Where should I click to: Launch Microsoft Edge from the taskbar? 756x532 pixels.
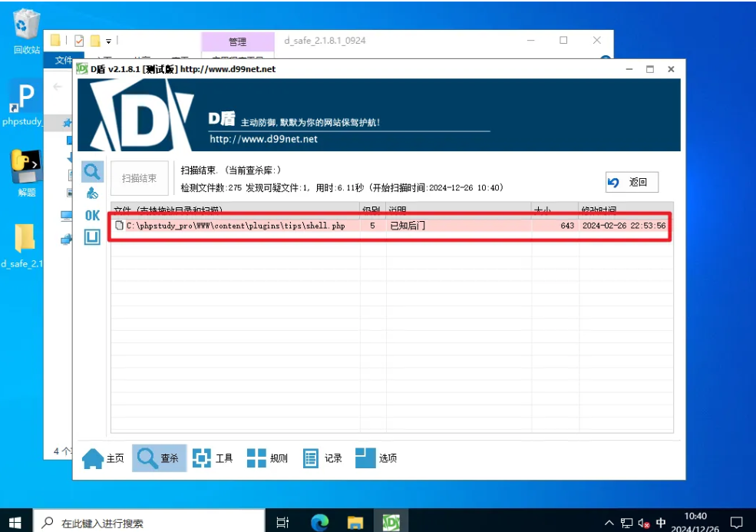click(319, 522)
